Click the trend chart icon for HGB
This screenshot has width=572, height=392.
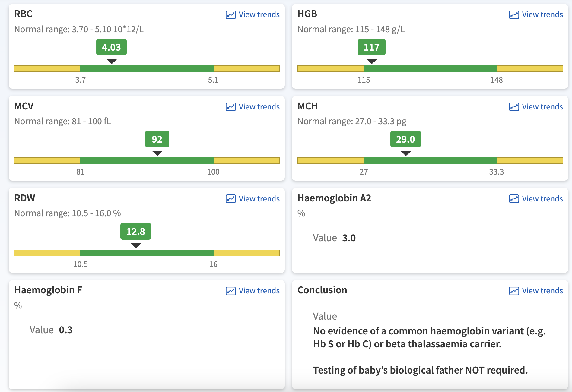[514, 15]
